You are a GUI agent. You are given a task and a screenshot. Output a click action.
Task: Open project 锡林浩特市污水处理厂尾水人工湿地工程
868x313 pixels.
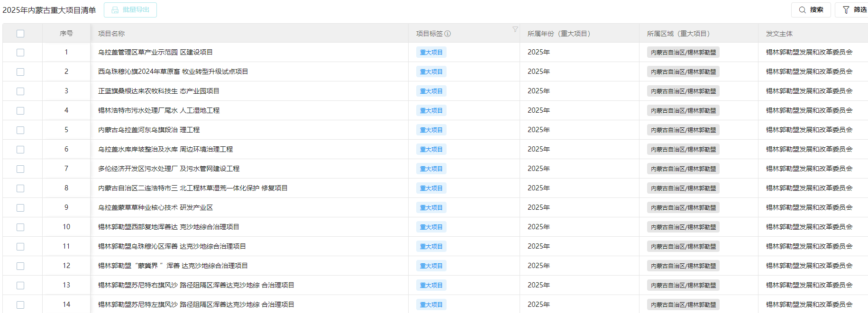point(158,110)
